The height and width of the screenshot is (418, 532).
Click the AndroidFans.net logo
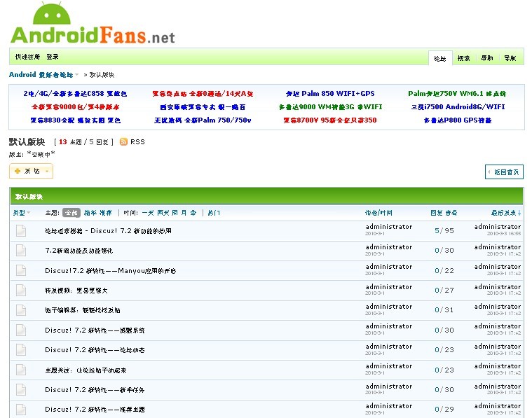tap(93, 23)
